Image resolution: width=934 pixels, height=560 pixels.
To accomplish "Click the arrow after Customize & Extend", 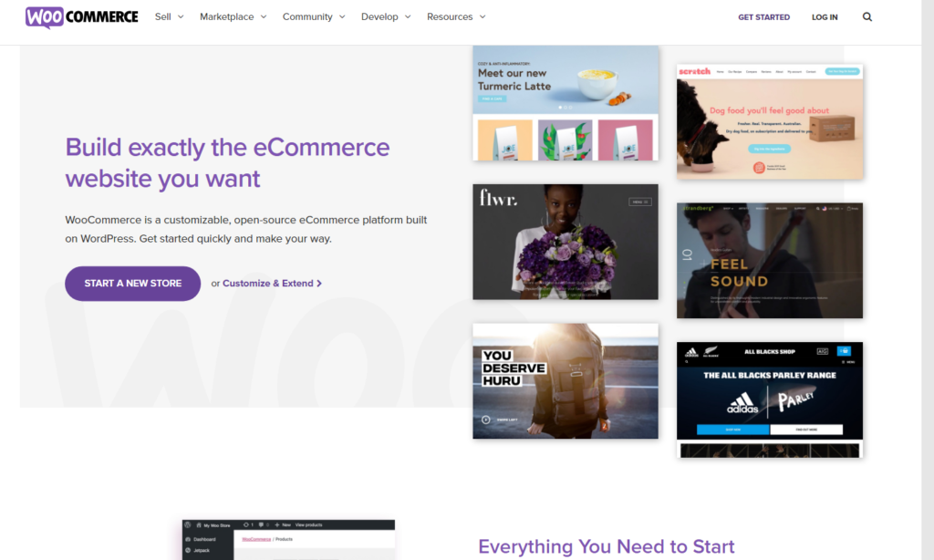I will (x=319, y=284).
